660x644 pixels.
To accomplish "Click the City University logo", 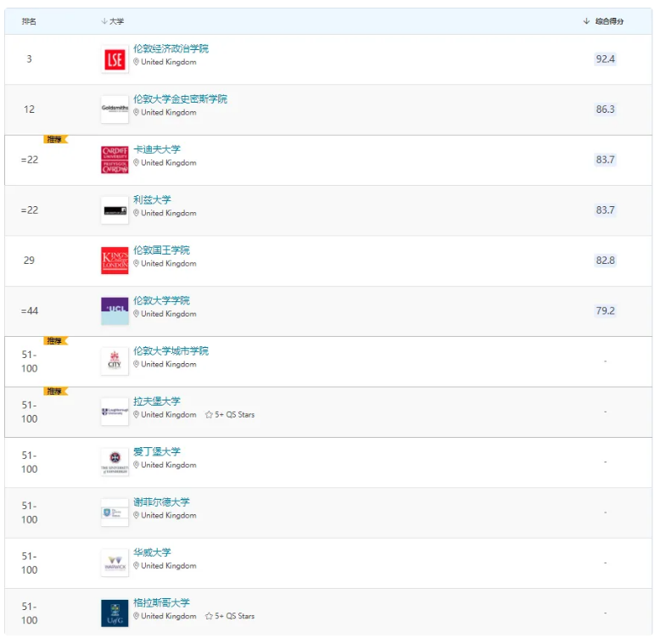I will [115, 361].
